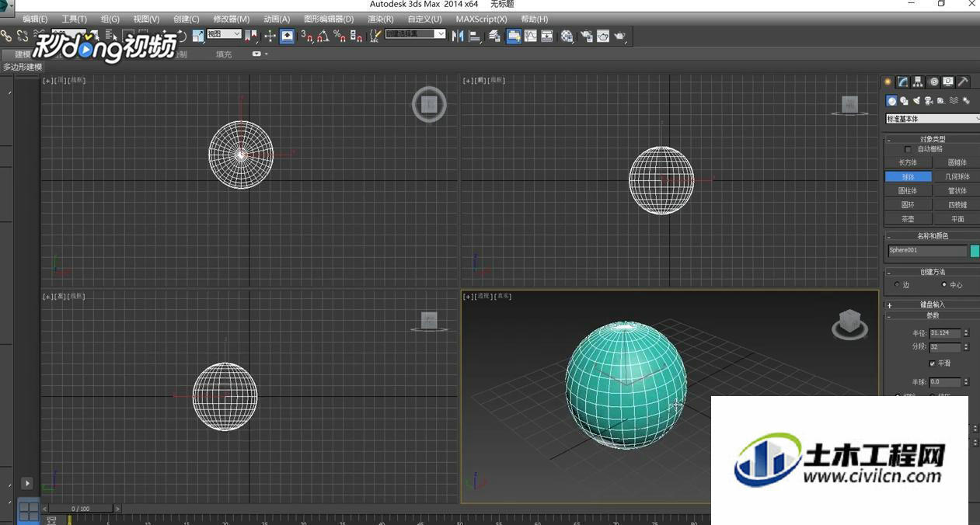This screenshot has width=980, height=525.
Task: Toggle Keyboard Shortcut Override button
Action: coord(287,36)
